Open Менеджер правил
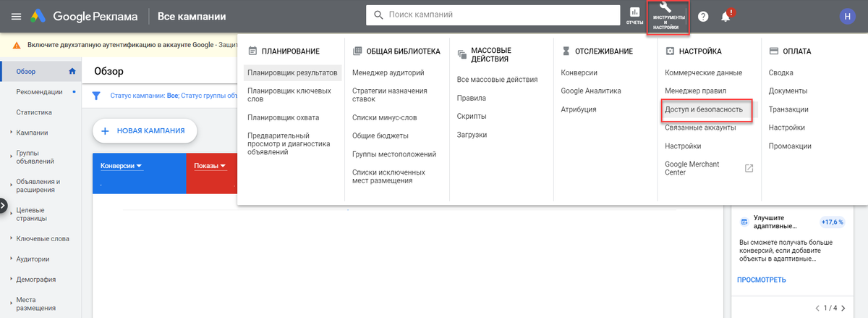 [x=695, y=91]
